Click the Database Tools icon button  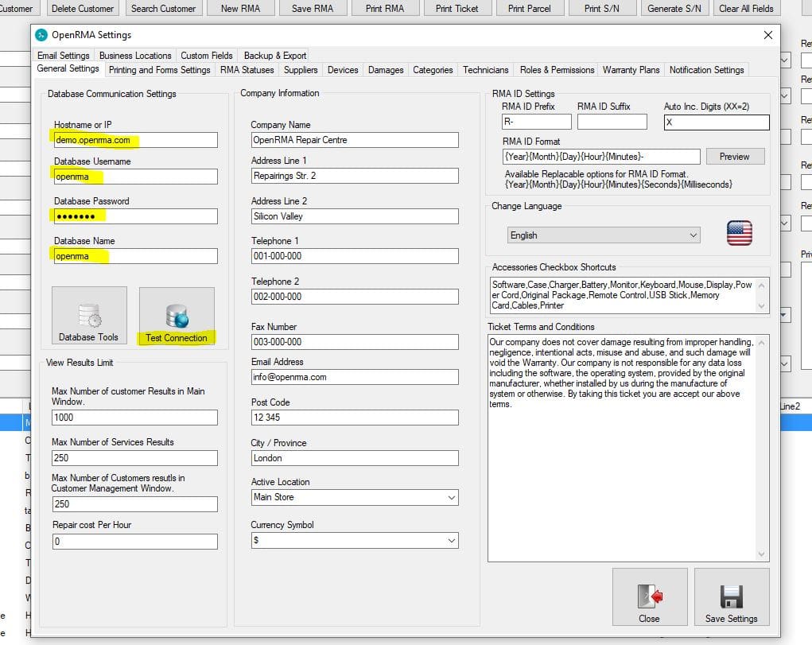tap(89, 315)
